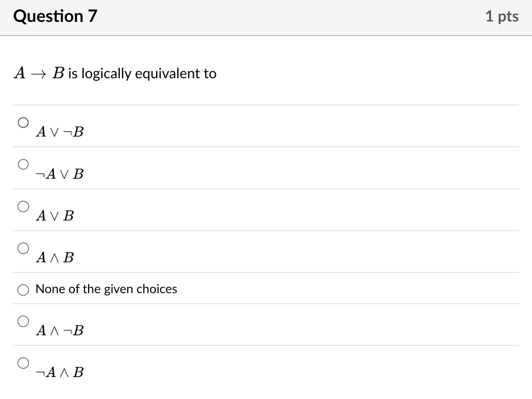This screenshot has width=532, height=399.
Task: Select the radio button for ¬A ∨ B
Action: click(x=24, y=164)
